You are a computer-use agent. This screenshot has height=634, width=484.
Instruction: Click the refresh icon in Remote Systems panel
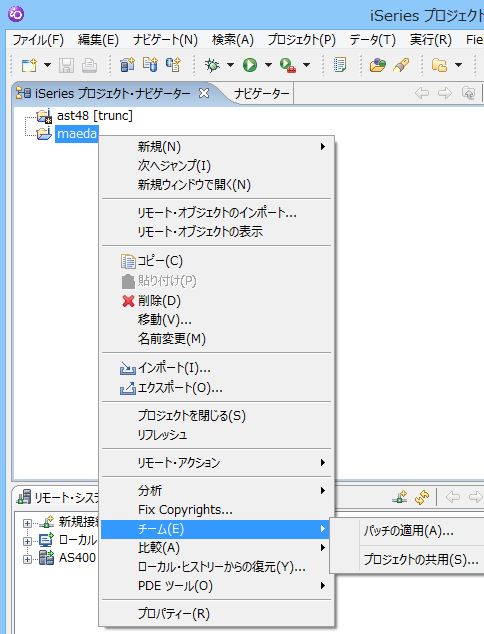[x=422, y=497]
